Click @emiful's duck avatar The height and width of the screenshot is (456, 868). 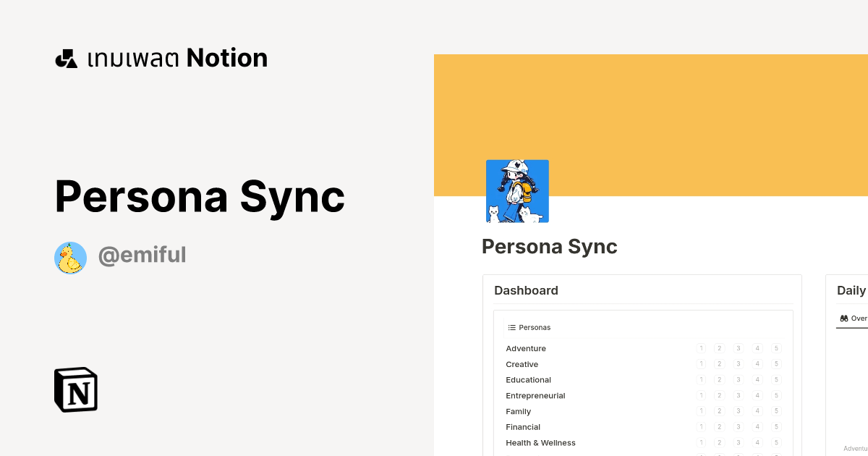(x=70, y=257)
